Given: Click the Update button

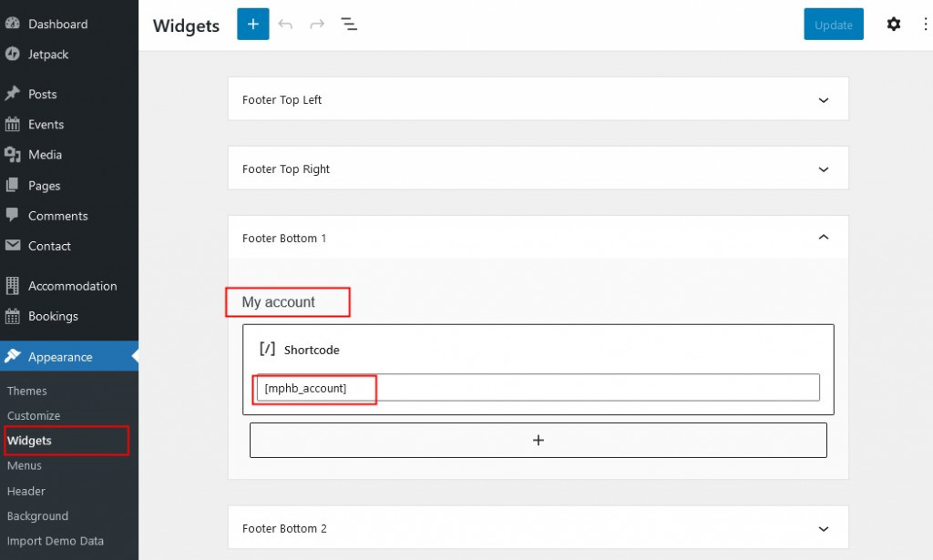Looking at the screenshot, I should 833,25.
